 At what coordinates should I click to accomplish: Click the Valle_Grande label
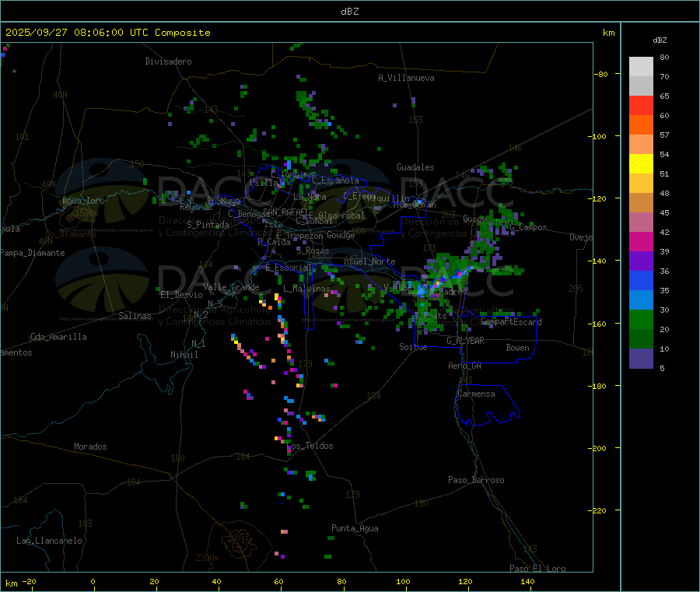(231, 287)
